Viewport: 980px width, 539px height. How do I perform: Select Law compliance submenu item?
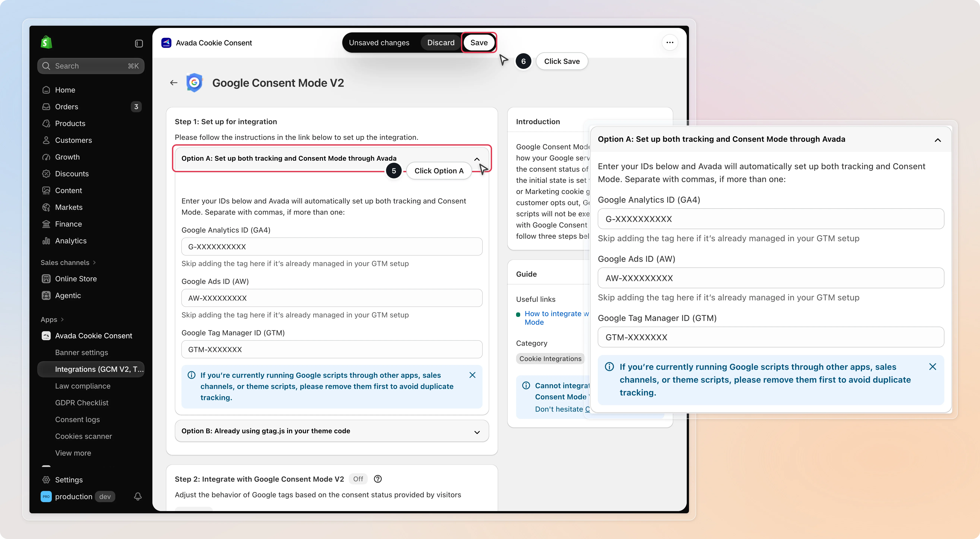(x=83, y=386)
